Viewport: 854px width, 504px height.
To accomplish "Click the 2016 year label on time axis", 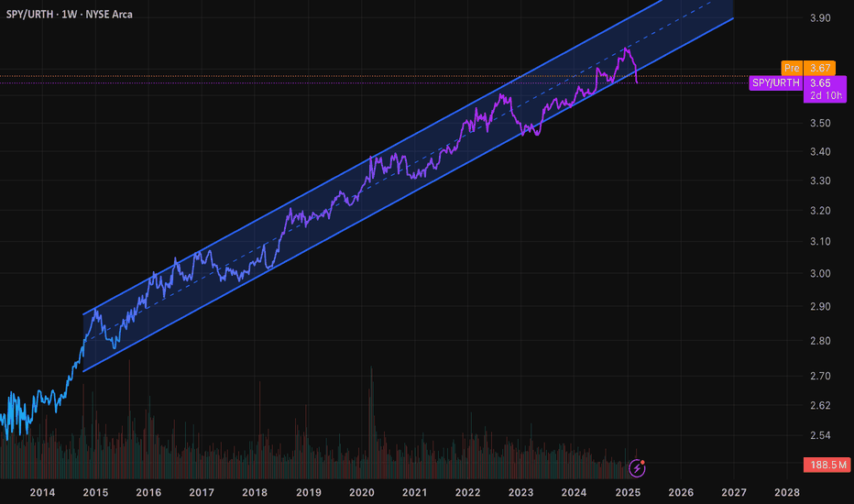I will point(148,493).
